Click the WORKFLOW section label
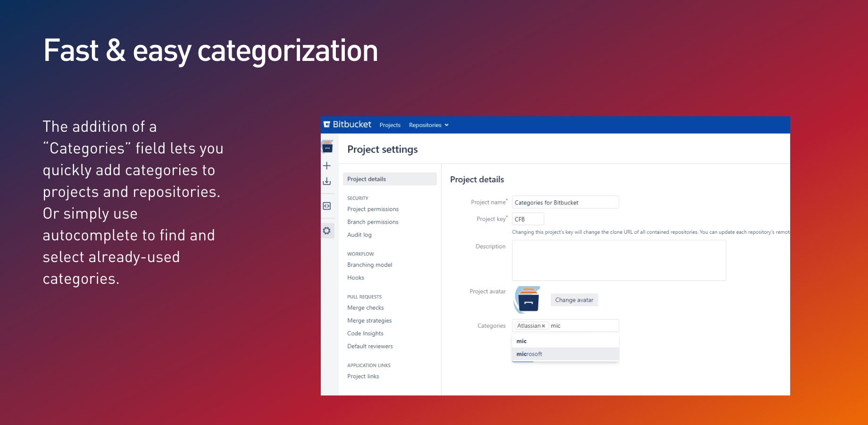The width and height of the screenshot is (868, 425). pyautogui.click(x=360, y=254)
